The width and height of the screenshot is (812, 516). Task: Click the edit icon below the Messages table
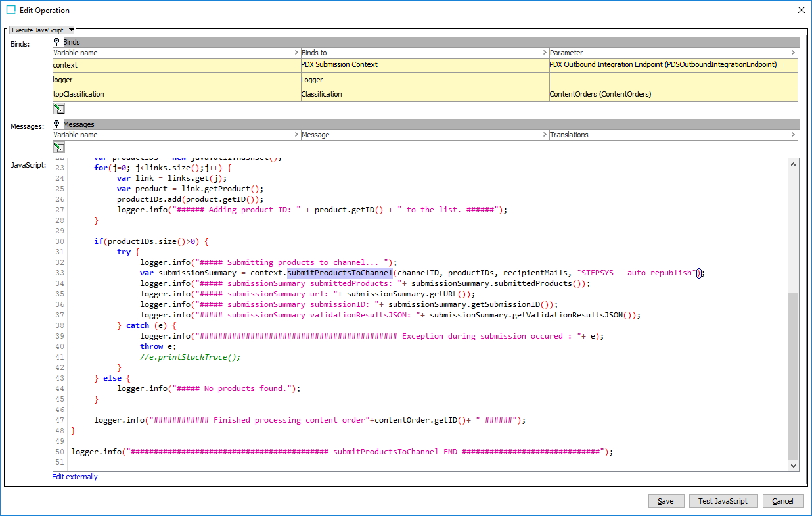(59, 148)
